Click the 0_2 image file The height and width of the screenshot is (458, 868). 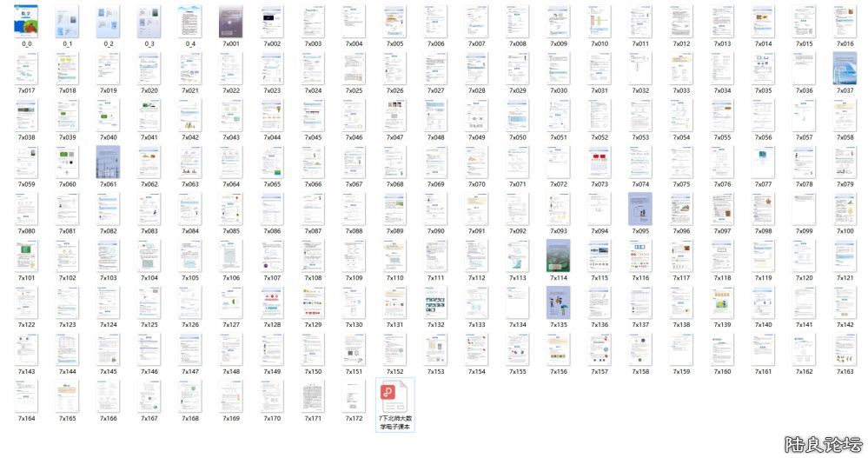108,21
